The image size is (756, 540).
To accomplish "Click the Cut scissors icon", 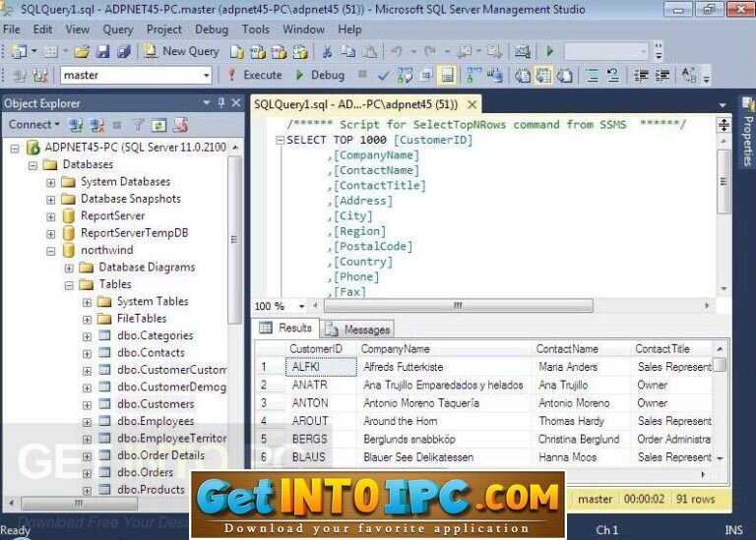I will 327,51.
